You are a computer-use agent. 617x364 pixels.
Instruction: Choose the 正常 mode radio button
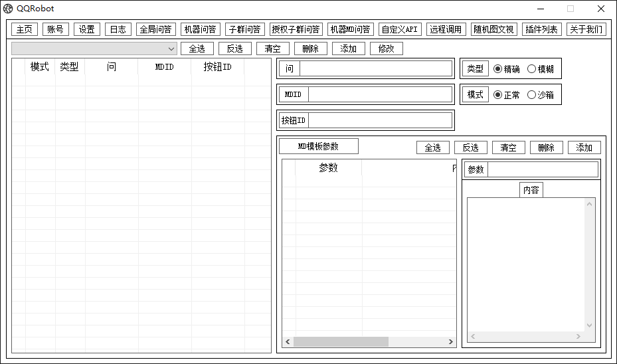498,95
